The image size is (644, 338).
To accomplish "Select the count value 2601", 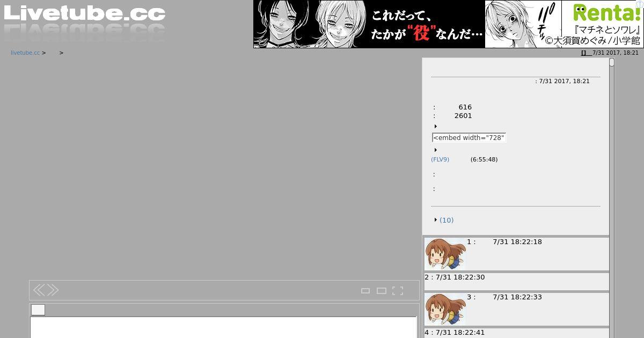I will tap(463, 116).
